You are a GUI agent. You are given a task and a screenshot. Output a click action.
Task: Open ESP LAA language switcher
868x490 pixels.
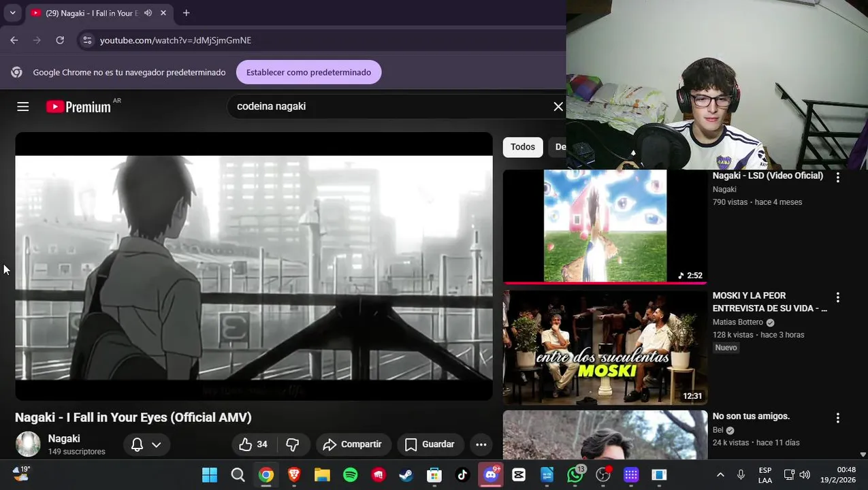(x=765, y=475)
